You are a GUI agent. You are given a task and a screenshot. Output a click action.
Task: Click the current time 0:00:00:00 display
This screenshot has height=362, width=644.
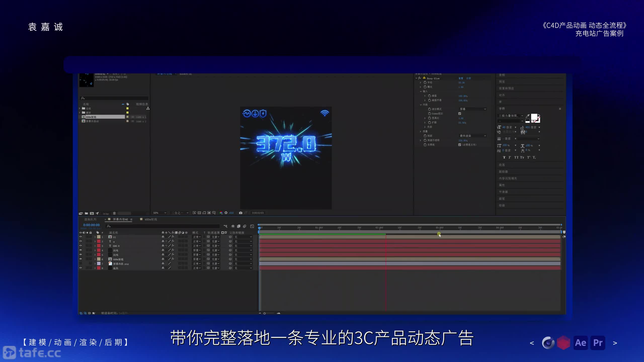coord(91,225)
